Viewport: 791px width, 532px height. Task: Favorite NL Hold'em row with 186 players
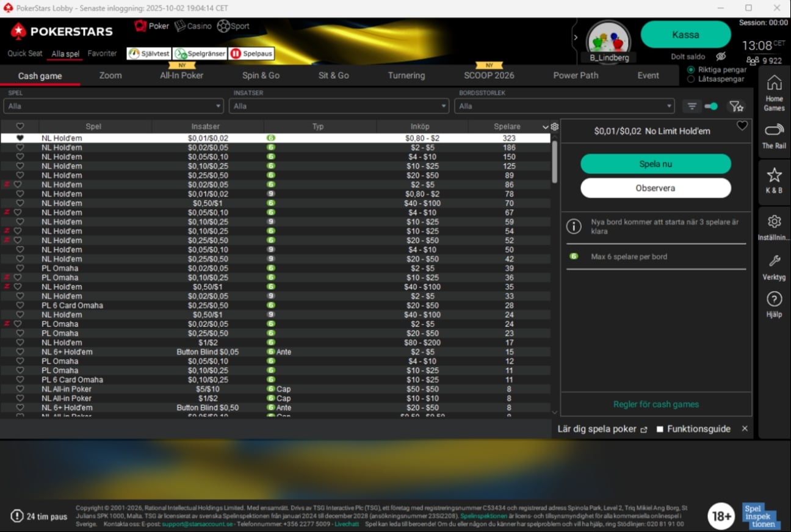(20, 148)
